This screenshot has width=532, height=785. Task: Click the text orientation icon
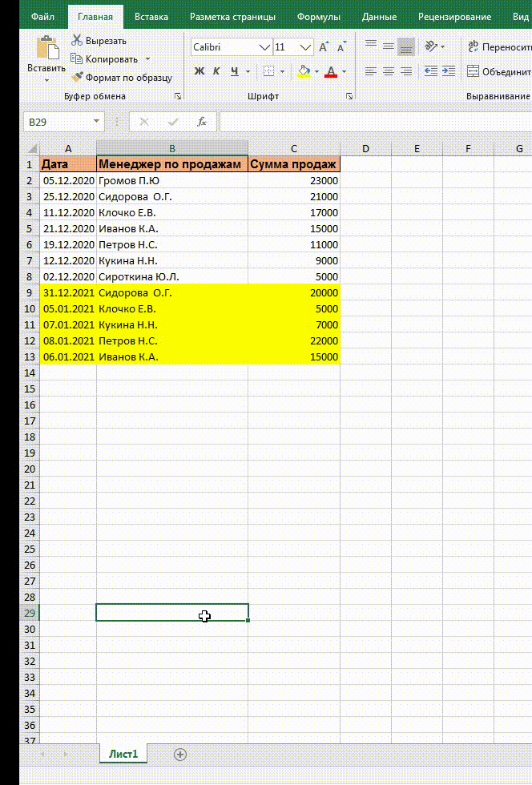(x=431, y=46)
